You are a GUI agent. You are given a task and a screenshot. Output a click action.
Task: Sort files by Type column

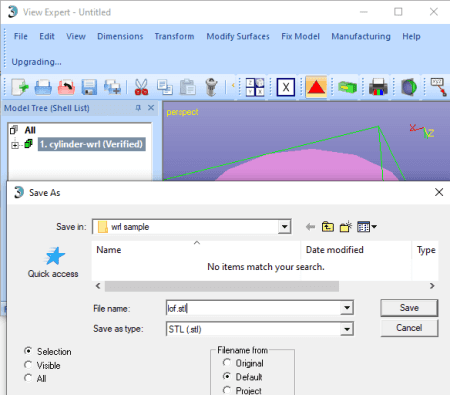(426, 250)
